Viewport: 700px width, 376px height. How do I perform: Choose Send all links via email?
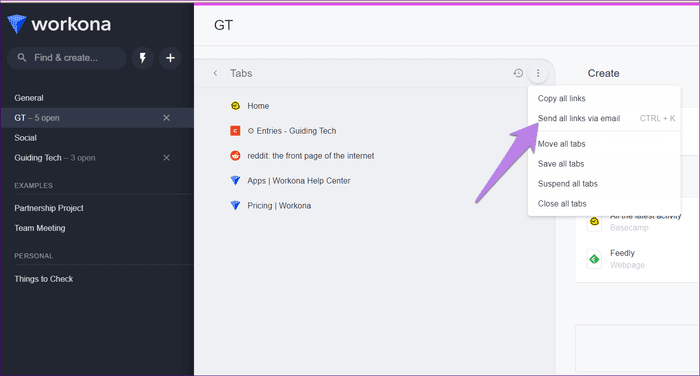579,118
